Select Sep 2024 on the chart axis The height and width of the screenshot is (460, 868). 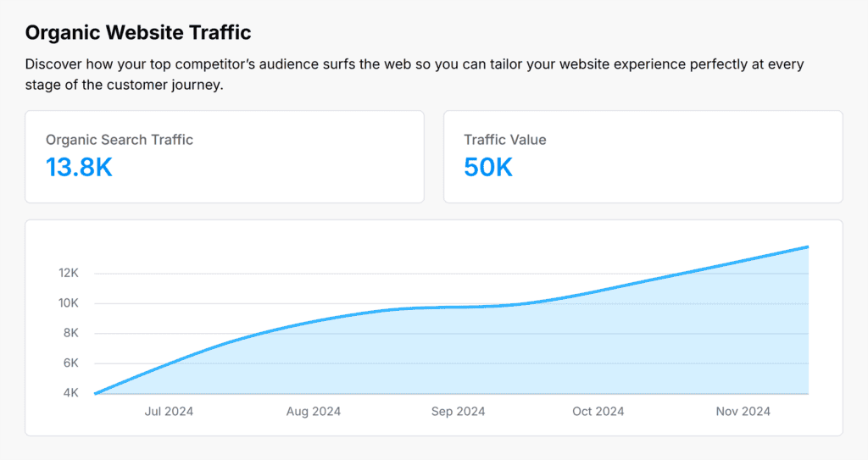[x=459, y=412]
